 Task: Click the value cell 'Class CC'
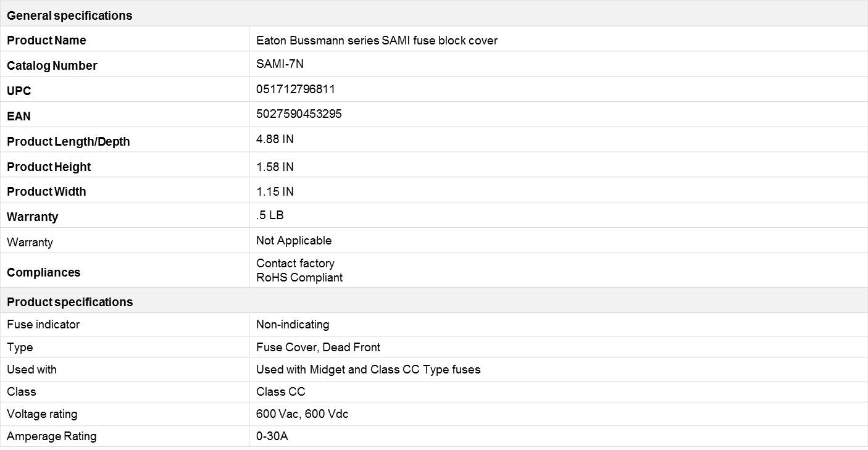[281, 392]
